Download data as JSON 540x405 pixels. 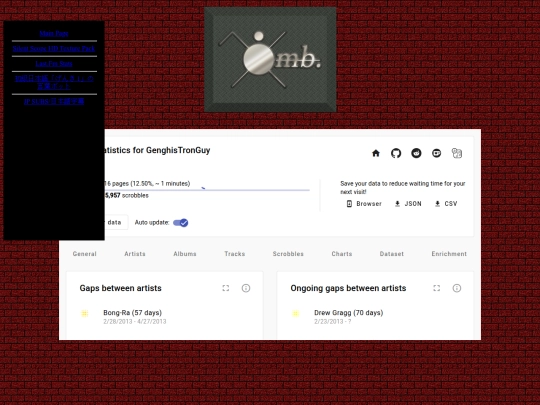[408, 204]
